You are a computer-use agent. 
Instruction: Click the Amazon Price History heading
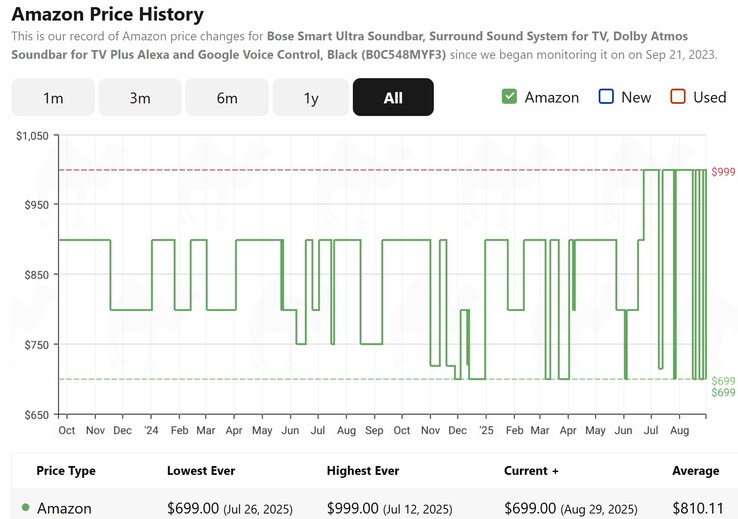point(107,14)
